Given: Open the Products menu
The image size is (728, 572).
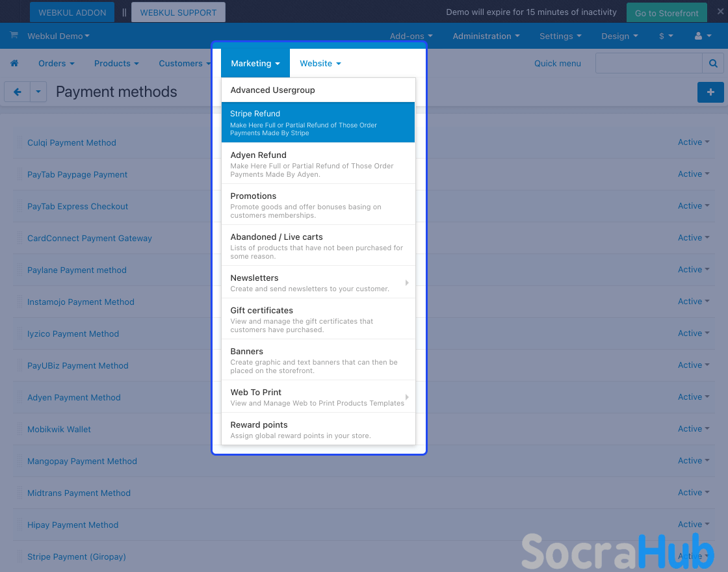Looking at the screenshot, I should pos(116,63).
